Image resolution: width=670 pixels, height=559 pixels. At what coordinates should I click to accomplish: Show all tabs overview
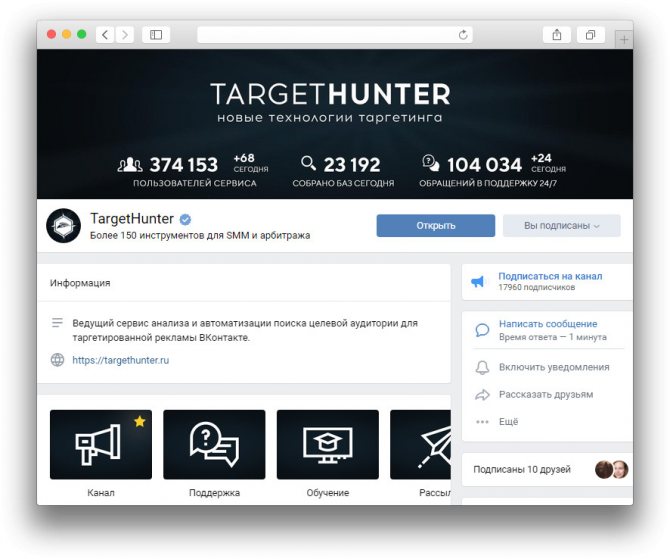point(591,35)
